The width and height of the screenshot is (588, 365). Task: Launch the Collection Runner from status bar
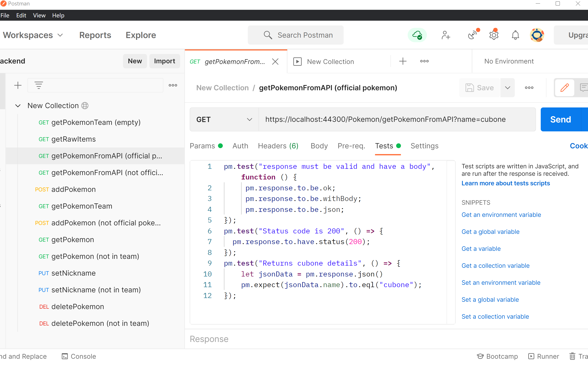tap(543, 356)
